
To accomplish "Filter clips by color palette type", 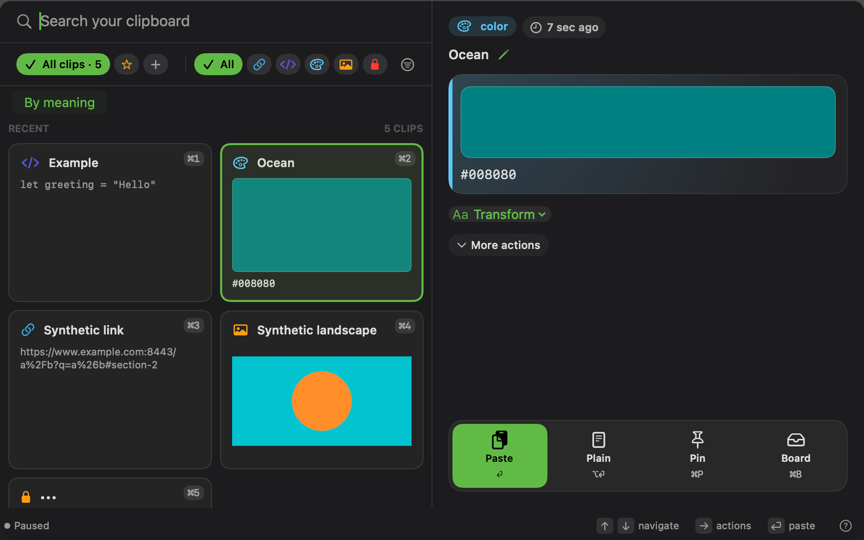I will coord(317,64).
